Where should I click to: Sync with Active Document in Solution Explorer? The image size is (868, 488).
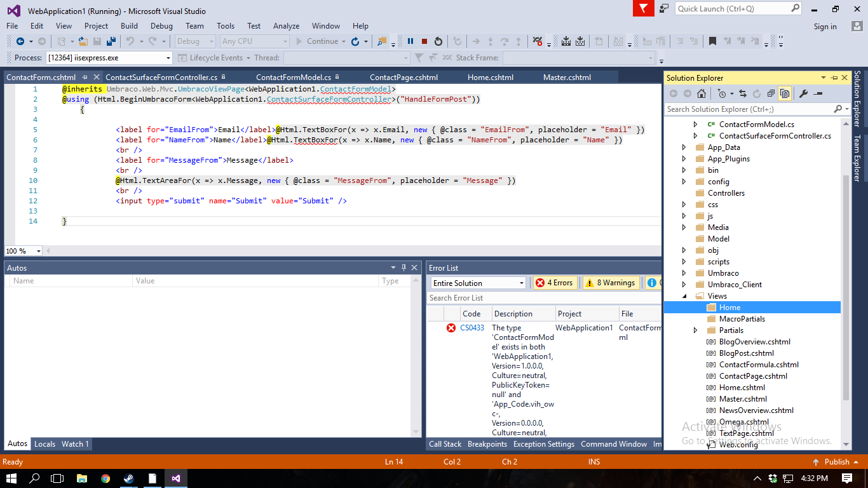pyautogui.click(x=742, y=94)
